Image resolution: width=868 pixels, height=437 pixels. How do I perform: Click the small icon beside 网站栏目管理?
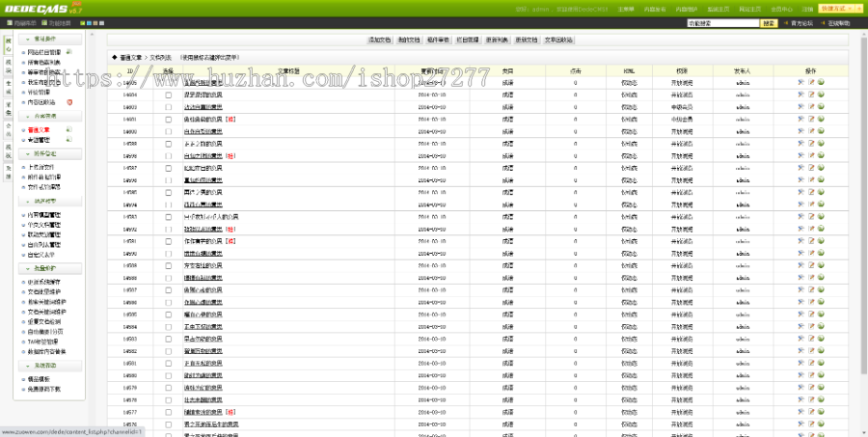click(69, 51)
